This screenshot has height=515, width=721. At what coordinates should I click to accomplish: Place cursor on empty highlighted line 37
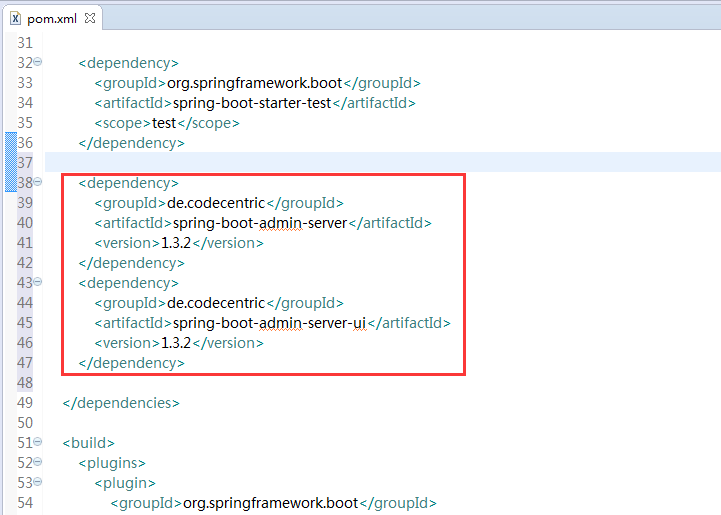pos(383,162)
